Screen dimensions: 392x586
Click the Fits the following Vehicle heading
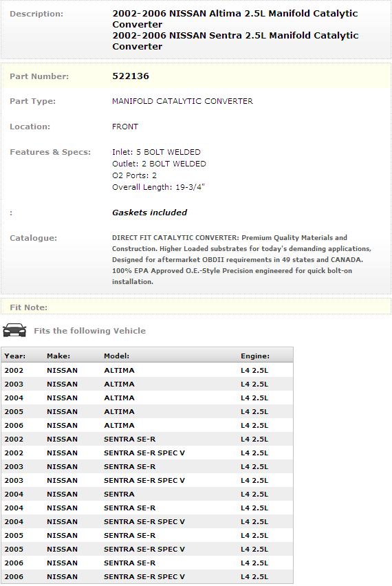[89, 331]
